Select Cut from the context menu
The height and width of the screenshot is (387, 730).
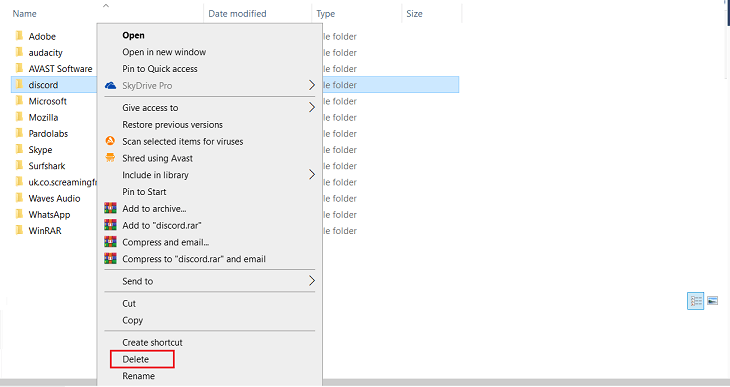[129, 304]
